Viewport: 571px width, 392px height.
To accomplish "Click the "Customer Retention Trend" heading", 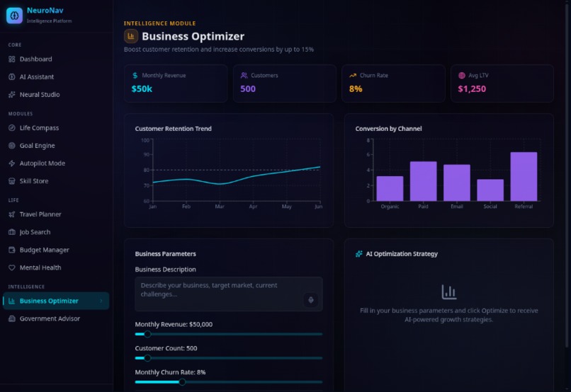I will pyautogui.click(x=174, y=129).
